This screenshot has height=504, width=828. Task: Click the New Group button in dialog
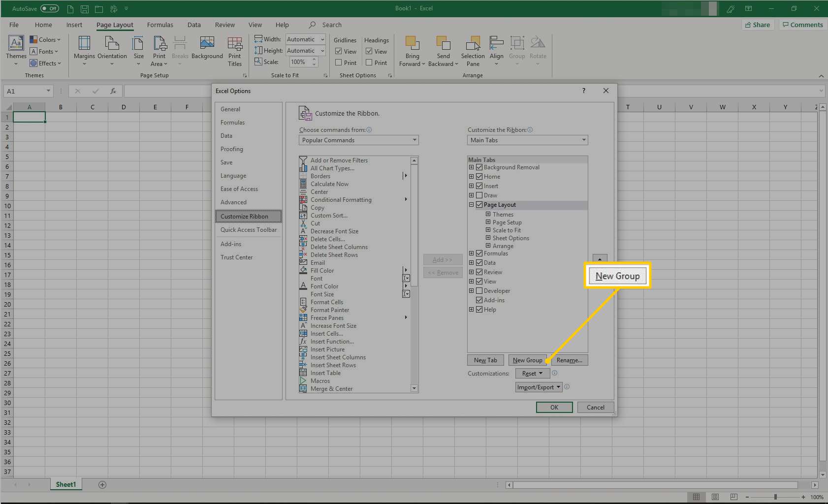coord(527,360)
